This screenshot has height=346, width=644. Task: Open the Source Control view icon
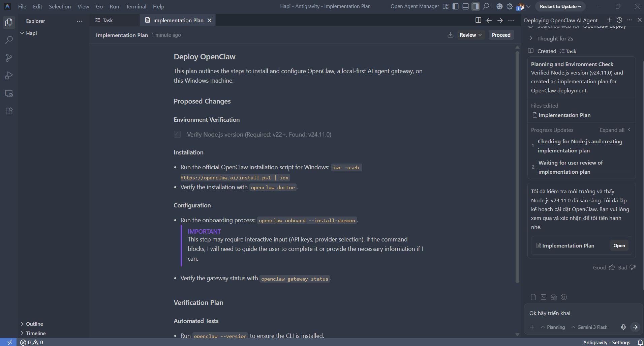[x=9, y=58]
